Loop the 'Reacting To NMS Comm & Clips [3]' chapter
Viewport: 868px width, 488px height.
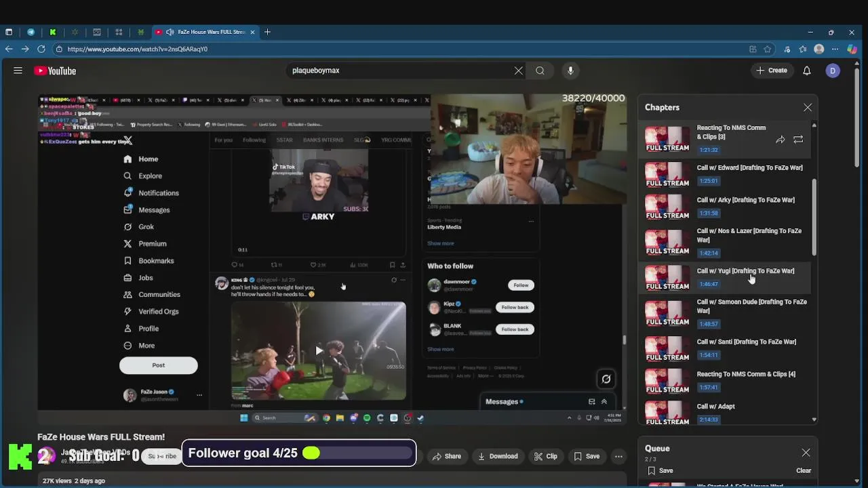coord(798,140)
